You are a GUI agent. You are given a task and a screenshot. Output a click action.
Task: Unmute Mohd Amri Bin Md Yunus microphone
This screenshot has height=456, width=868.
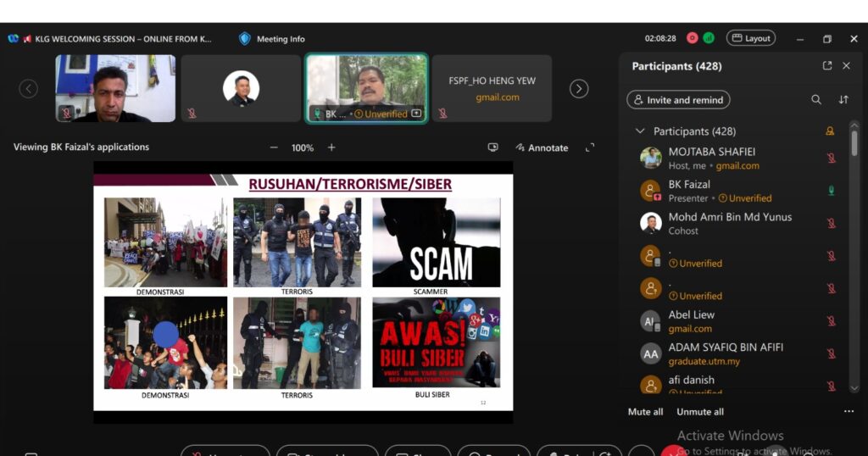[x=831, y=224]
